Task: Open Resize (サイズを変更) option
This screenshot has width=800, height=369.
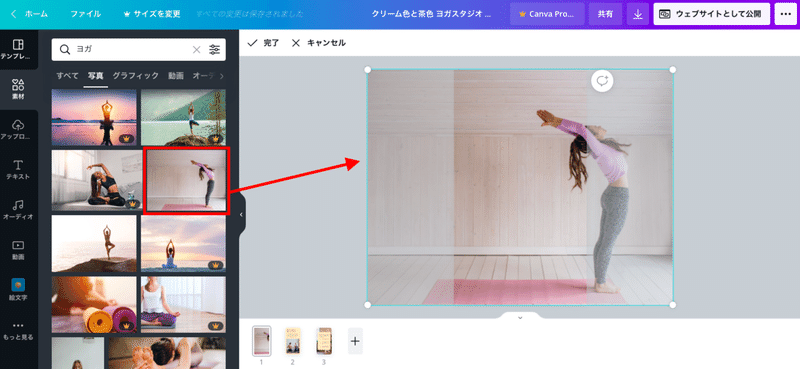Action: (152, 14)
